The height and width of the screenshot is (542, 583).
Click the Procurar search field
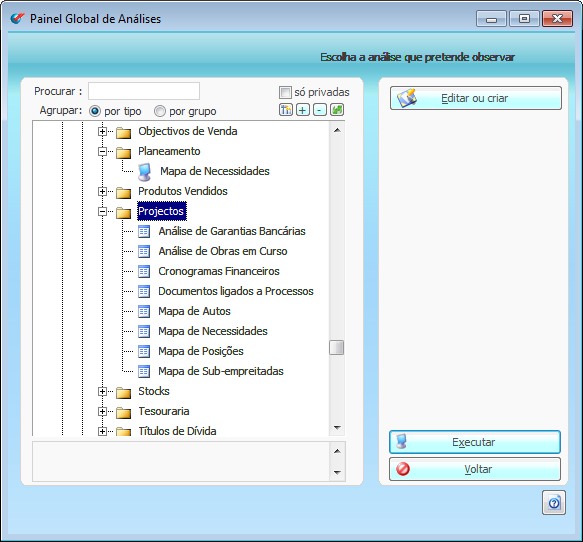[144, 91]
